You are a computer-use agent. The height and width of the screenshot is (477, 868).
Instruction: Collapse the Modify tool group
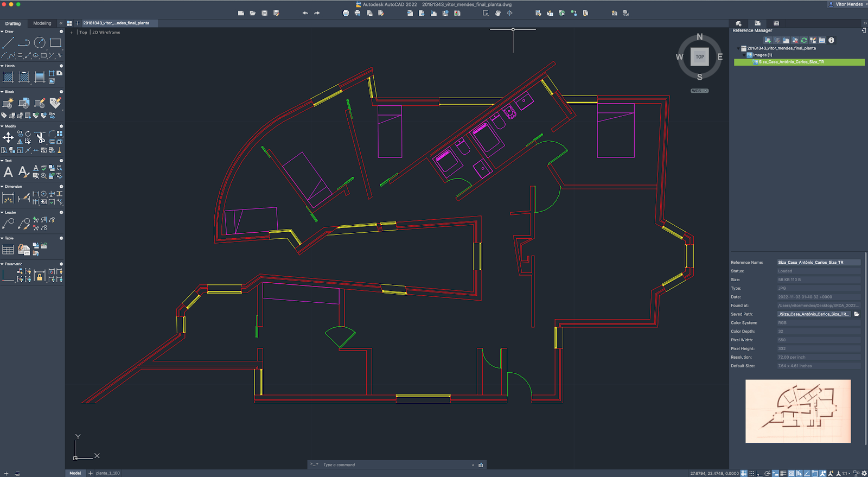[2, 126]
